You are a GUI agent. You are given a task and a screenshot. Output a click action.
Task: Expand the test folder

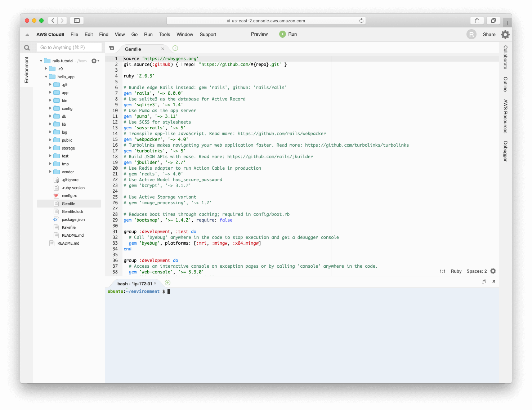(x=50, y=156)
